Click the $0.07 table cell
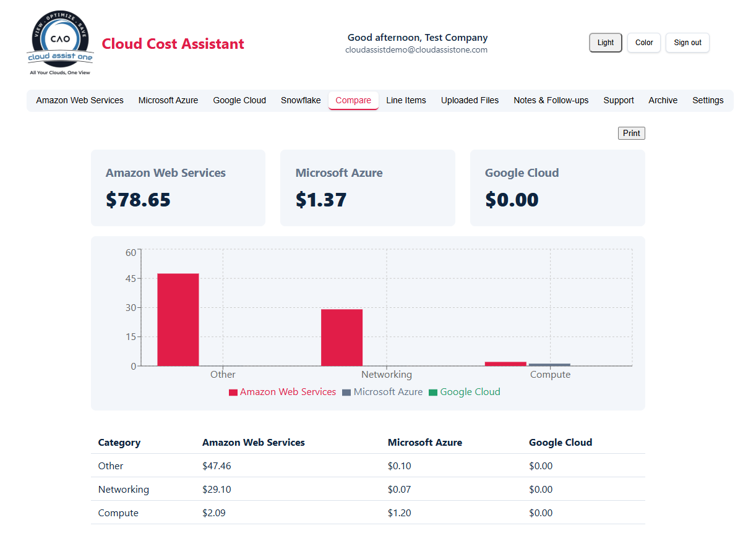 pyautogui.click(x=400, y=490)
